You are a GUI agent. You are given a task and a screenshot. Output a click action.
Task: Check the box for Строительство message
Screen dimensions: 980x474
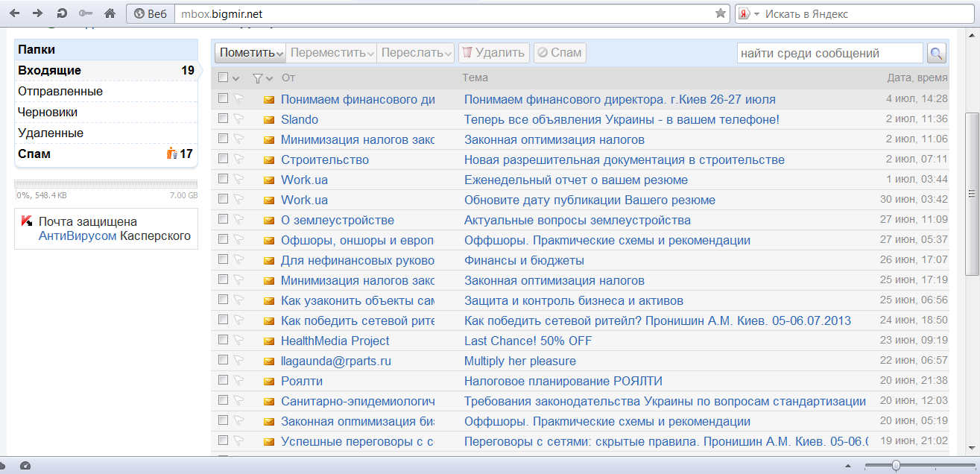coord(223,159)
